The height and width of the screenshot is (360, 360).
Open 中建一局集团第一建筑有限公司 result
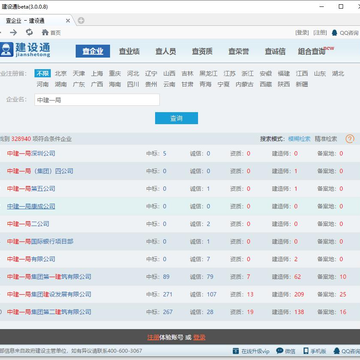[49, 277]
